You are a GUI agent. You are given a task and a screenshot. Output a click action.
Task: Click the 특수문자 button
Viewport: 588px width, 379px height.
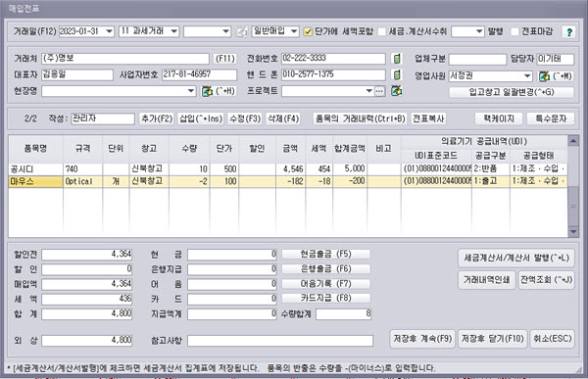pyautogui.click(x=551, y=118)
